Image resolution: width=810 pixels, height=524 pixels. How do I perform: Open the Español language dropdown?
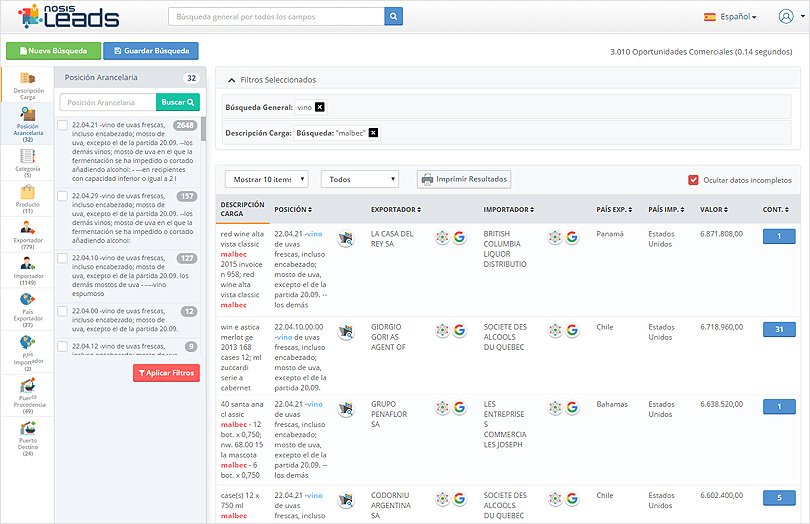[730, 17]
